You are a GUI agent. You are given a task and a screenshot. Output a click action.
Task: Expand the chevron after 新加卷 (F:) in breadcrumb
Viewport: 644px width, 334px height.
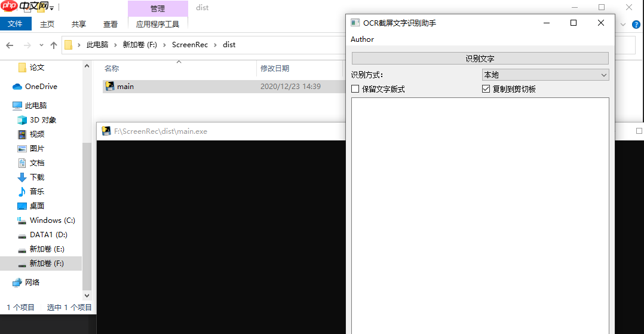[164, 45]
